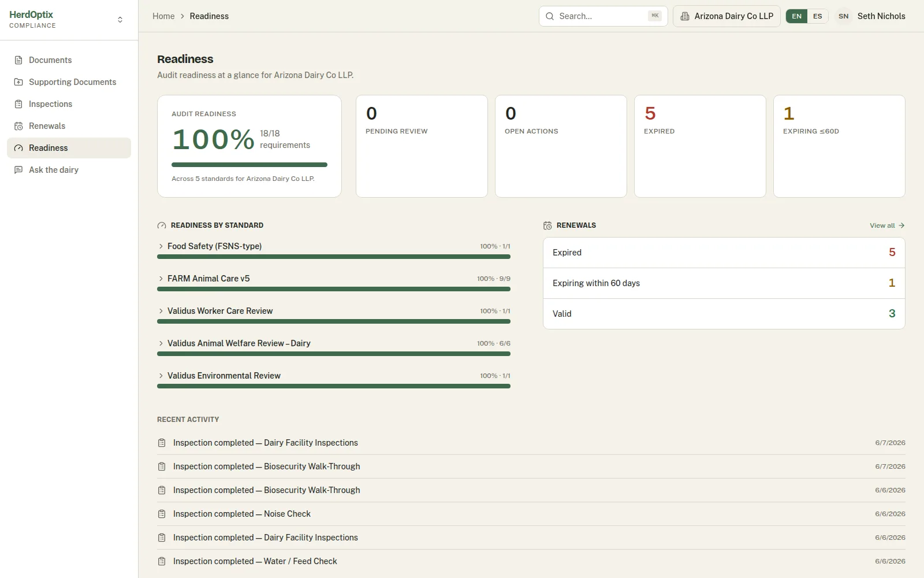Click the arrow icon next to View all

pyautogui.click(x=901, y=225)
